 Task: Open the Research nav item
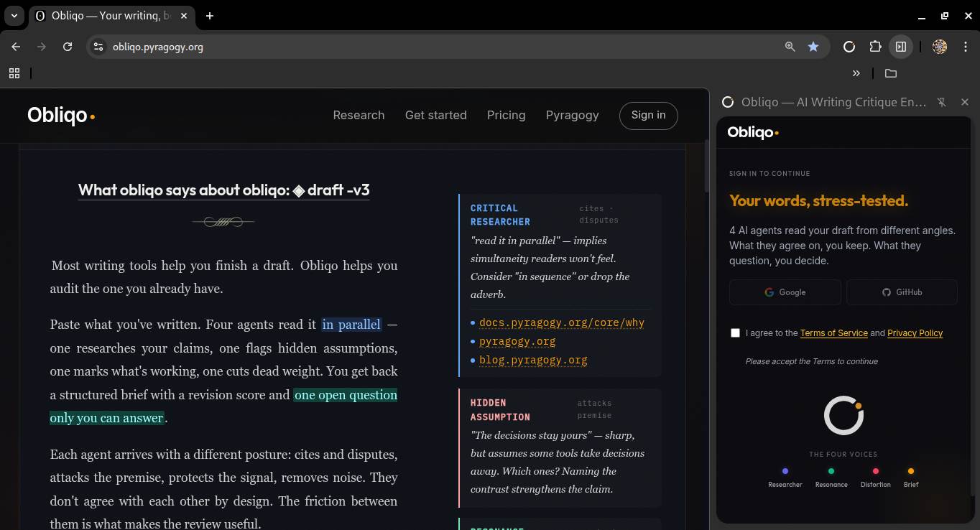pyautogui.click(x=359, y=115)
